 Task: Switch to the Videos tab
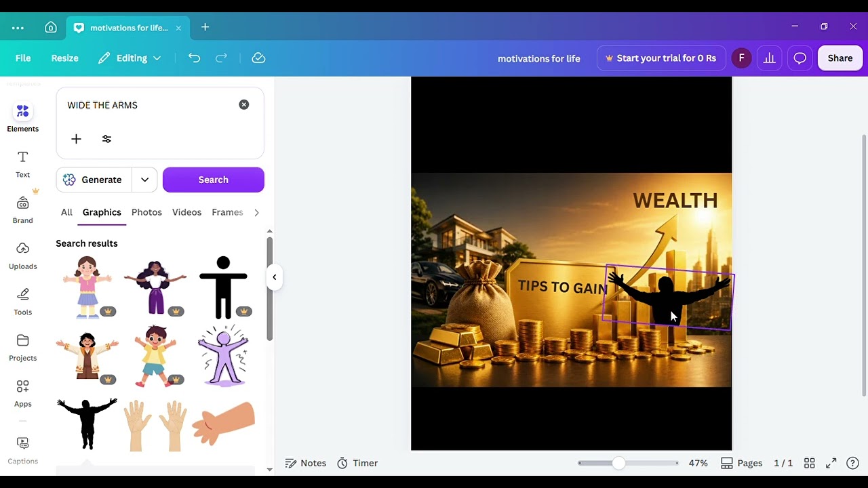pos(186,212)
